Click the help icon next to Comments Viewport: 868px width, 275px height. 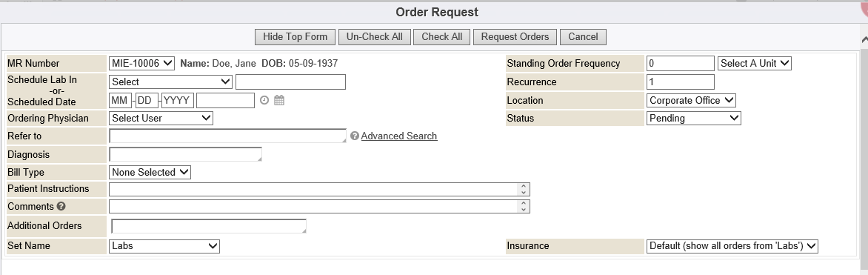click(61, 206)
